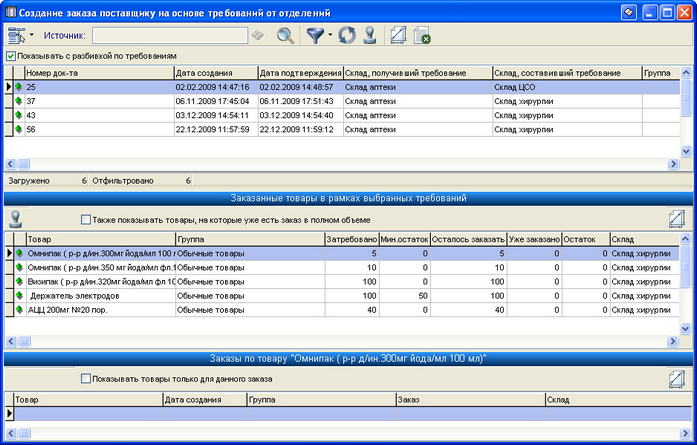The width and height of the screenshot is (697, 445).
Task: Click creation date '22.12.2009 11:57:59' cell
Action: click(x=216, y=130)
